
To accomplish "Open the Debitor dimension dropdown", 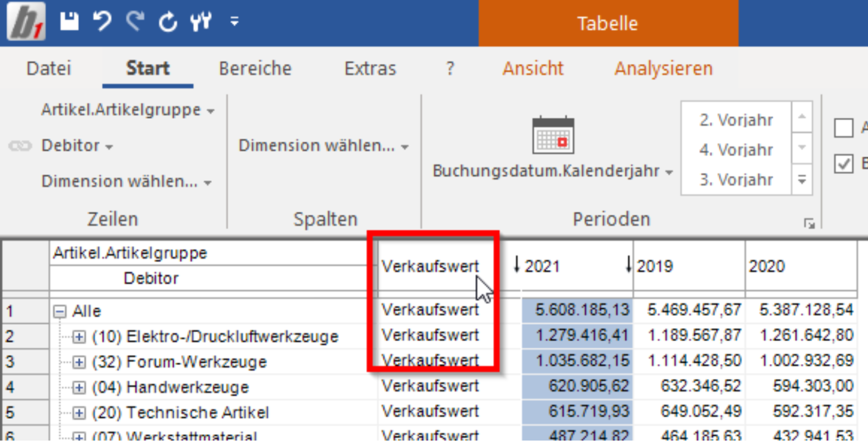I will point(77,146).
